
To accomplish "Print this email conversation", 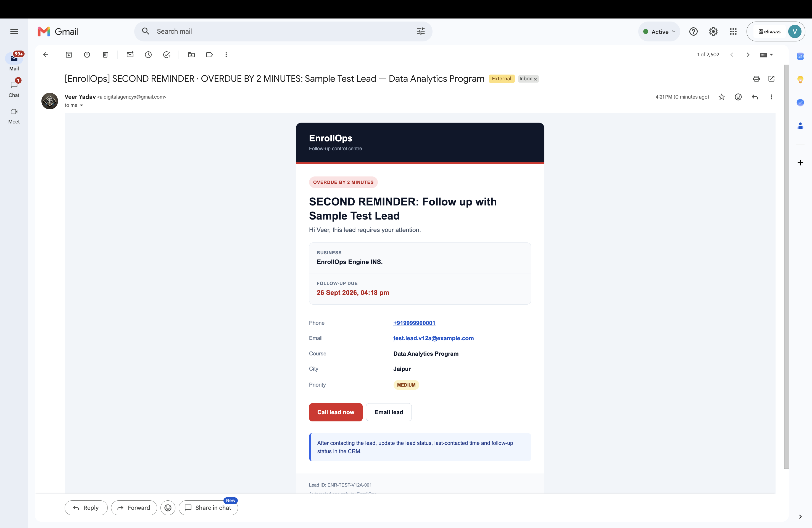I will point(756,79).
